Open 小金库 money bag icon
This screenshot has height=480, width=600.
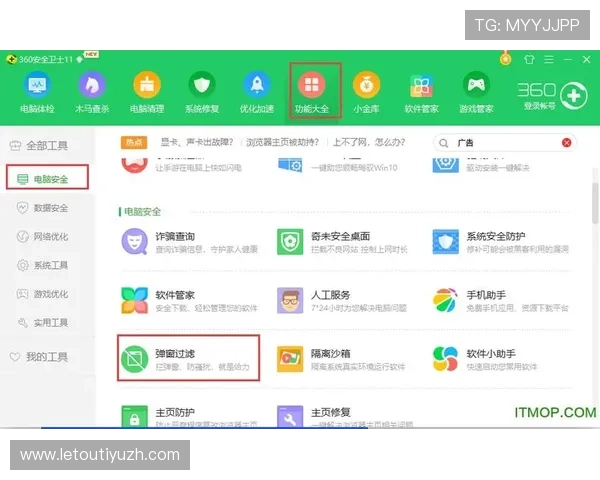click(x=367, y=85)
